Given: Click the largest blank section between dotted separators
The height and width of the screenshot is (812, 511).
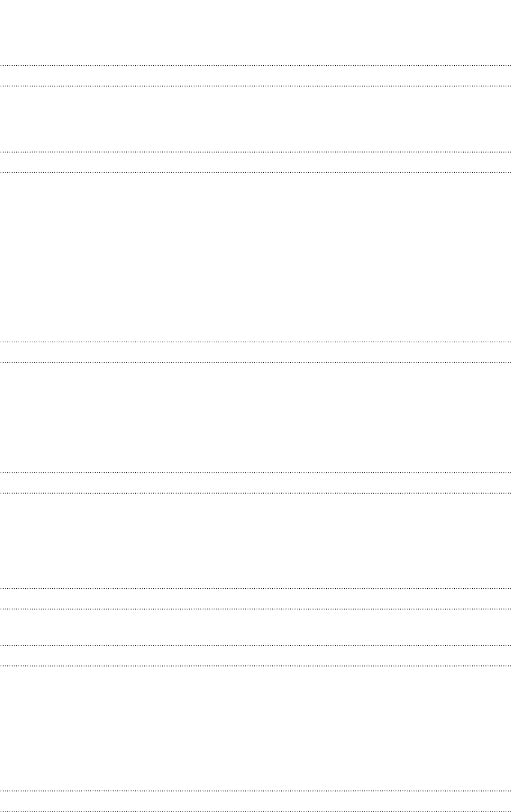Looking at the screenshot, I should (255, 257).
